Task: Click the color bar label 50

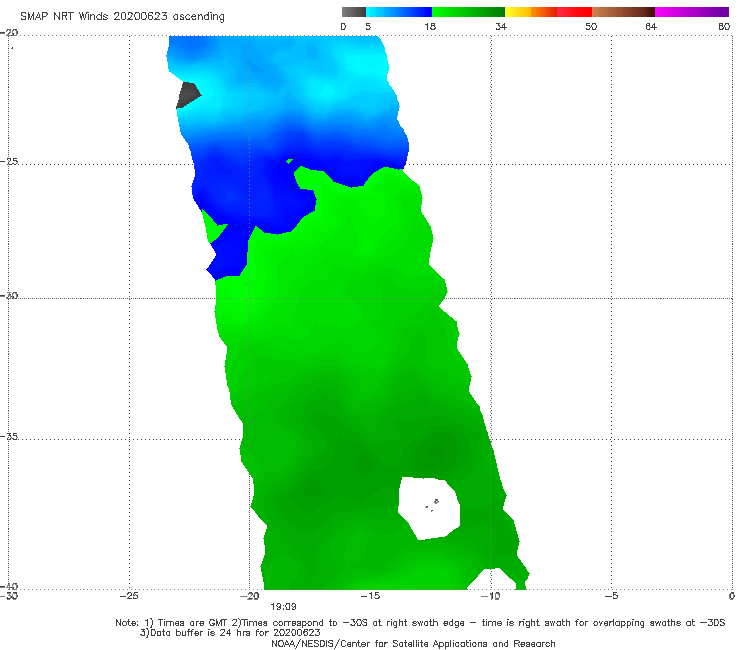Action: click(x=591, y=26)
